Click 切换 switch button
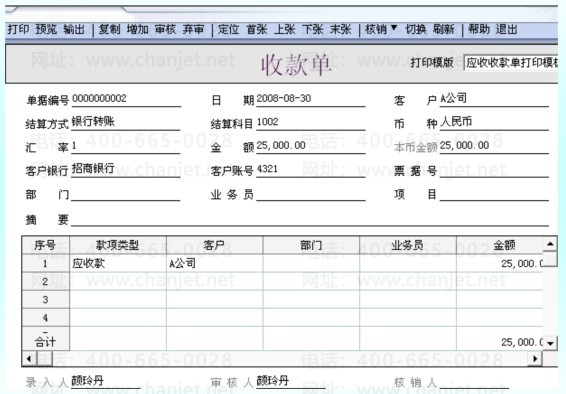Viewport: 566px width, 394px height. [x=416, y=29]
